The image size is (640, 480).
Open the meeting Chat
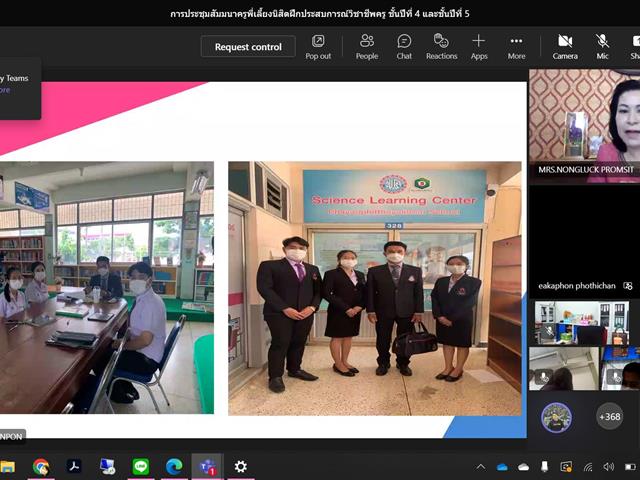404,47
